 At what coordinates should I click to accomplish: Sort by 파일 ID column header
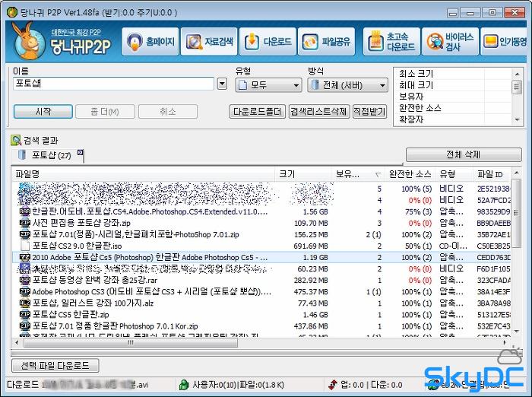pos(492,174)
